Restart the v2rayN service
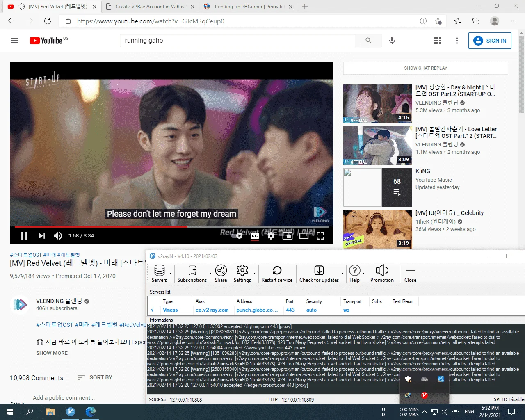 click(277, 274)
